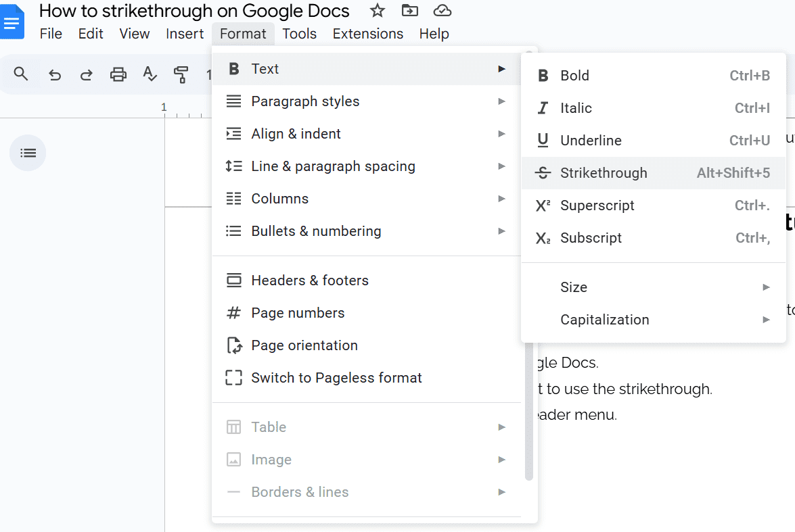This screenshot has width=795, height=532.
Task: Click the Strikethrough icon
Action: tap(543, 173)
